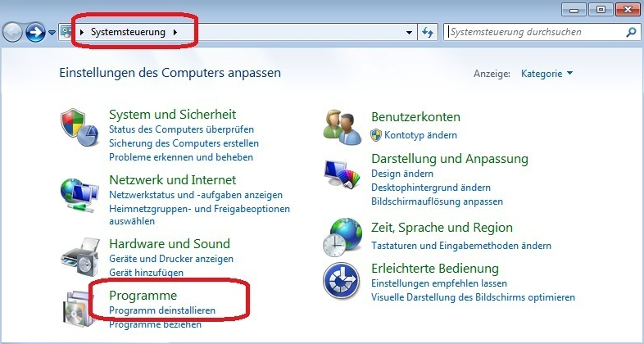Viewport: 644px width, 344px height.
Task: Open Benutzerkonten people icon
Action: [x=342, y=127]
